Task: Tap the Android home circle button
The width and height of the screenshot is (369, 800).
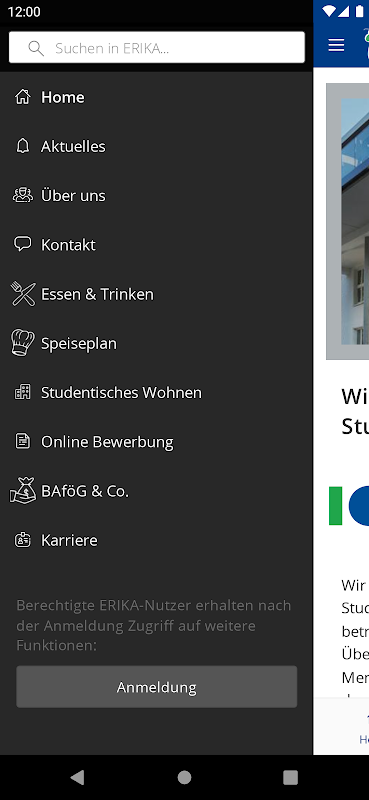Action: [x=184, y=777]
